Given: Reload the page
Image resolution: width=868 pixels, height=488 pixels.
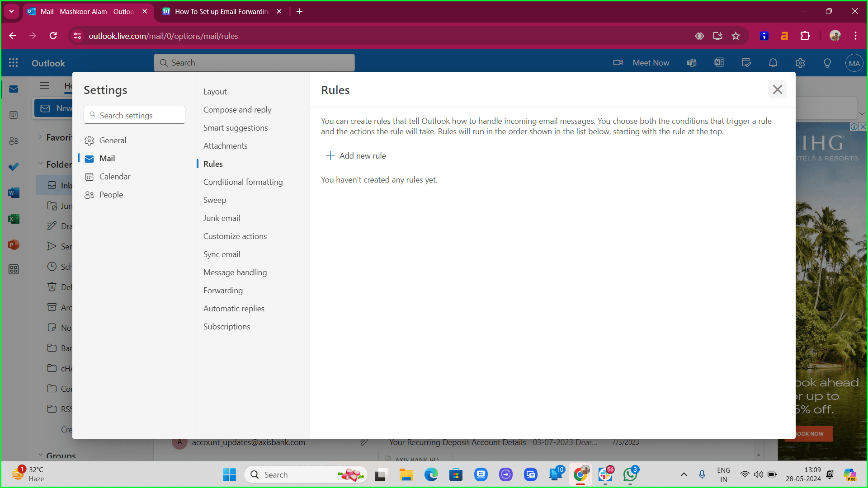Looking at the screenshot, I should coord(53,36).
